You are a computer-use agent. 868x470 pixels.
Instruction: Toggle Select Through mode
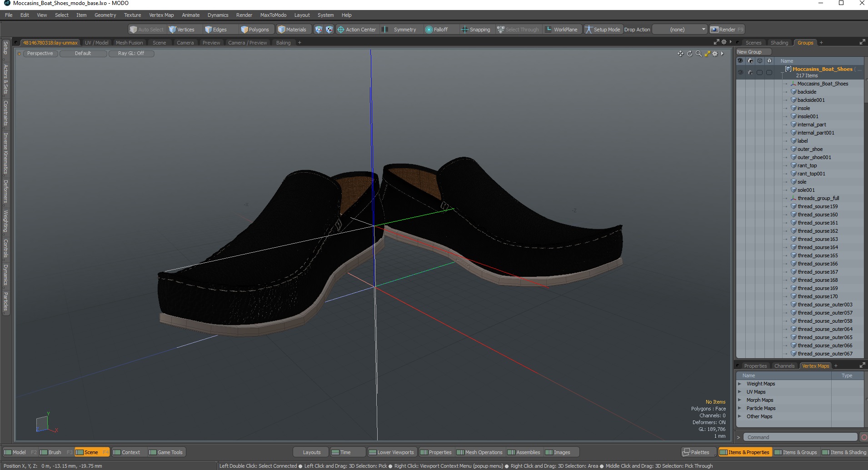518,30
